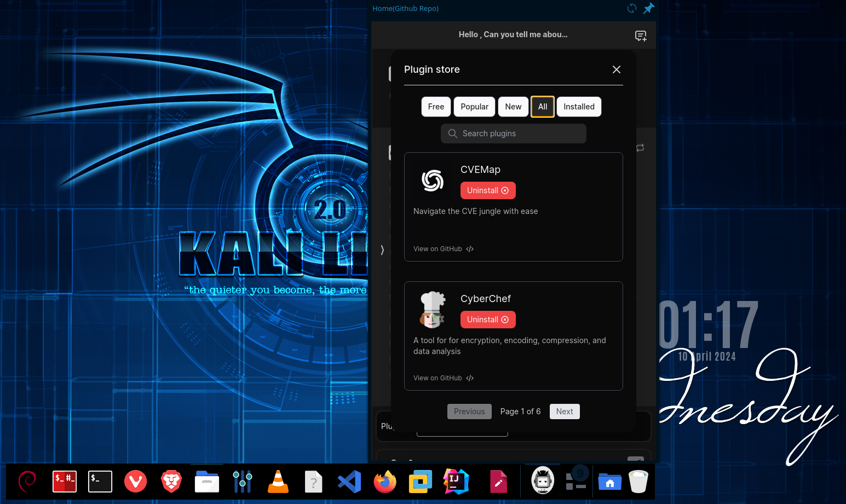Click the CVEMap plugin title
The width and height of the screenshot is (846, 504).
pyautogui.click(x=480, y=170)
